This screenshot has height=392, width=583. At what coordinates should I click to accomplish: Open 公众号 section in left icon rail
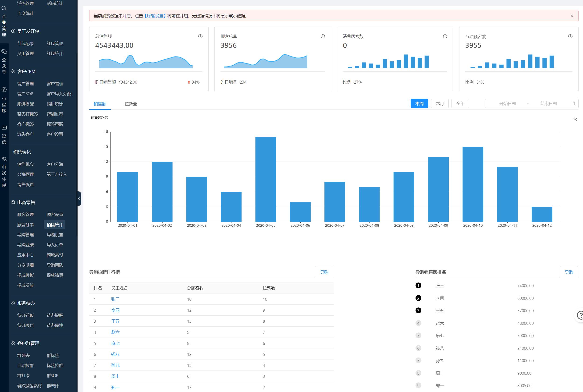pyautogui.click(x=4, y=61)
